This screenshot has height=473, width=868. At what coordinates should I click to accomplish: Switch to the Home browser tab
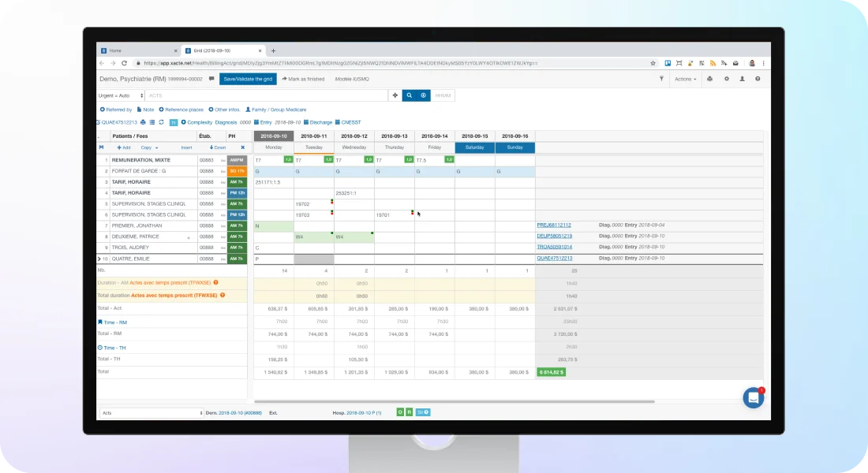click(138, 50)
